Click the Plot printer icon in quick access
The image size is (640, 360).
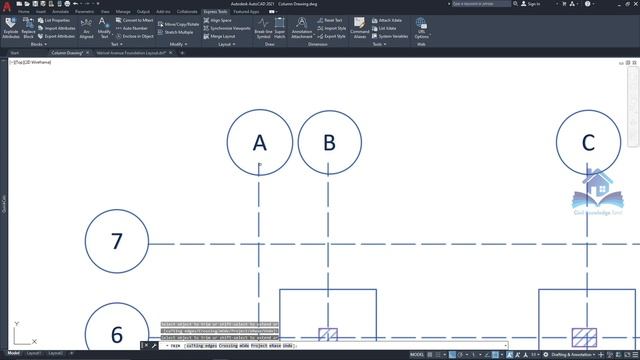67,4
